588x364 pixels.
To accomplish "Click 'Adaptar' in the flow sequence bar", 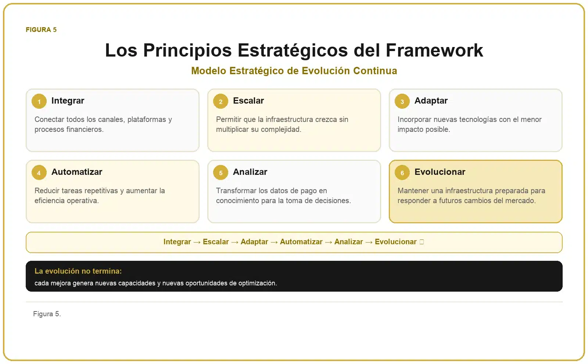I will click(x=254, y=242).
